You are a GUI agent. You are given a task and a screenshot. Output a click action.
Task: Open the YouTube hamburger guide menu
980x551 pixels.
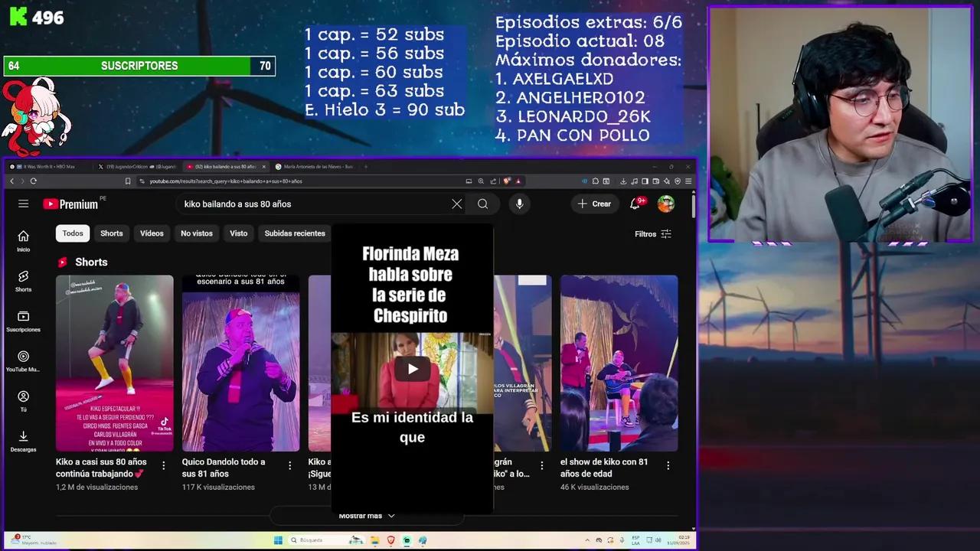[24, 204]
